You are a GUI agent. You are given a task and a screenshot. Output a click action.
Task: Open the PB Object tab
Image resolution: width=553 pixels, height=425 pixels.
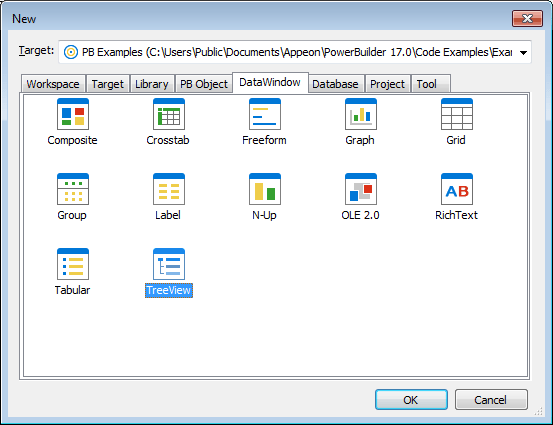click(x=203, y=84)
